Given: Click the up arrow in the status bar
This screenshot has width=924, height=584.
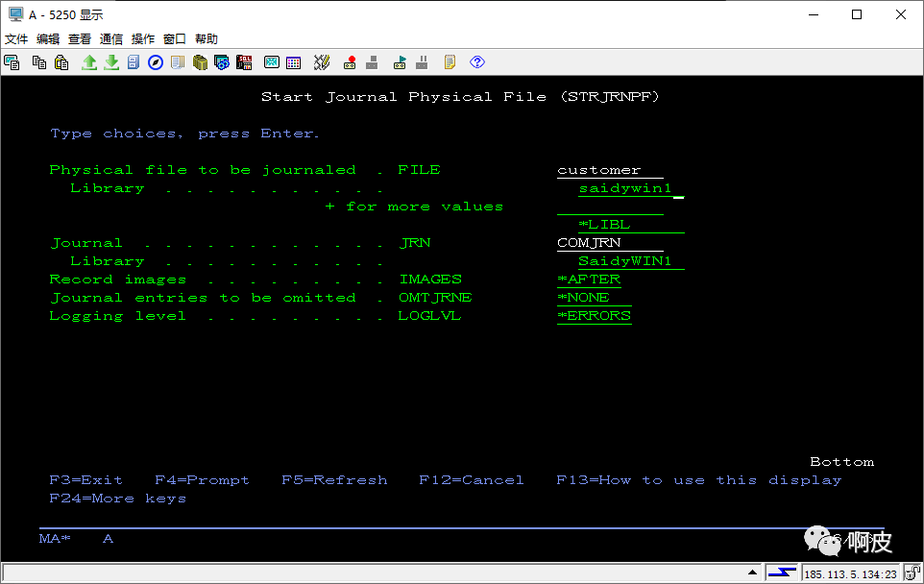Looking at the screenshot, I should [x=752, y=572].
